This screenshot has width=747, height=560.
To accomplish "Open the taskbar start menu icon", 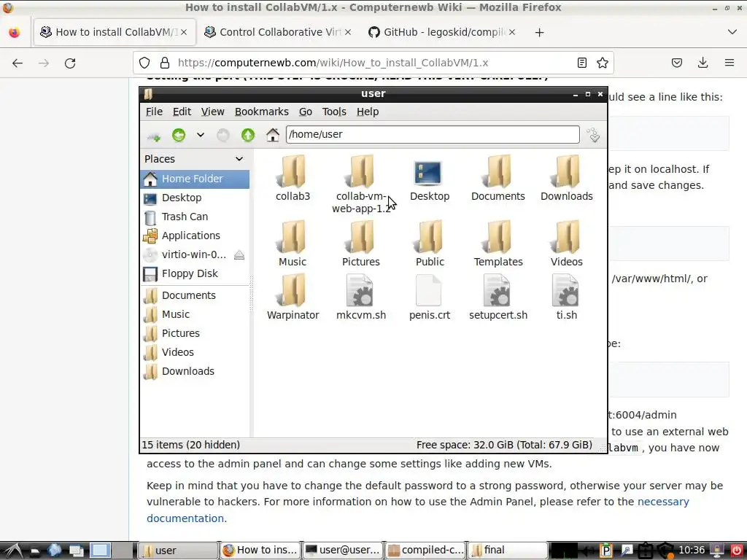I will click(13, 551).
